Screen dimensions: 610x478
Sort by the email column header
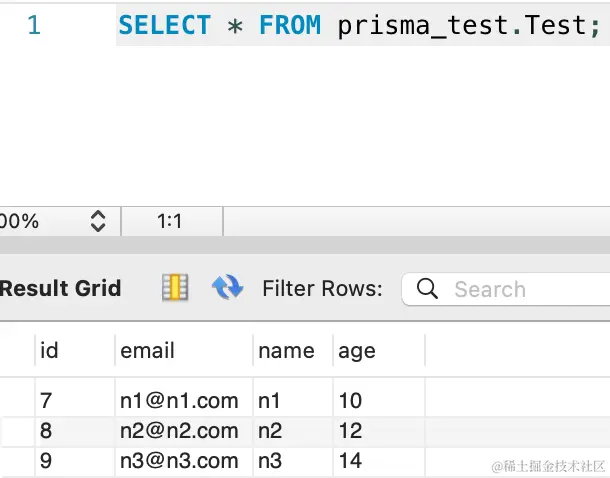coord(184,351)
